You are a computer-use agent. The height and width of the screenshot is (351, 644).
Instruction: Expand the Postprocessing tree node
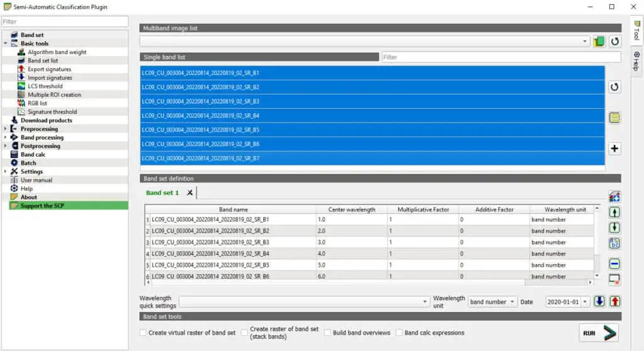click(5, 146)
